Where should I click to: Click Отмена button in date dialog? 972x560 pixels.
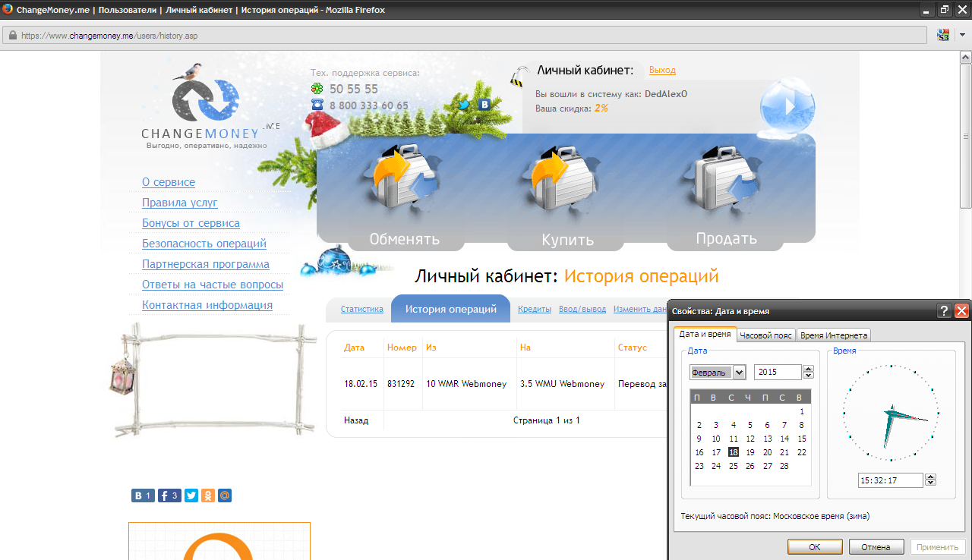coord(876,546)
